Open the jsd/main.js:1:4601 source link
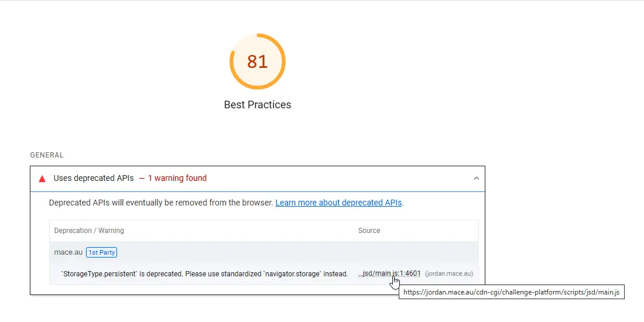644x322 pixels. tap(389, 273)
